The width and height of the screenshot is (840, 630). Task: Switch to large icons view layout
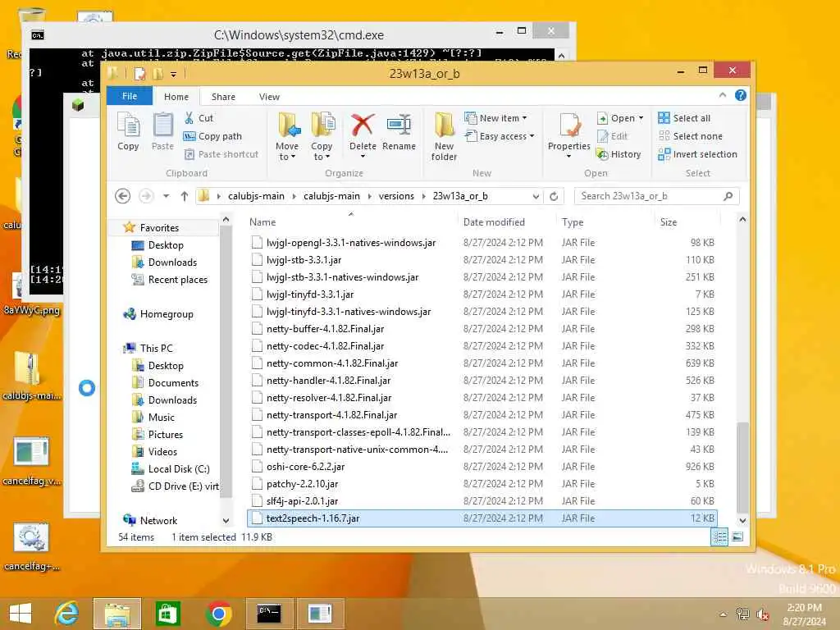tap(737, 536)
